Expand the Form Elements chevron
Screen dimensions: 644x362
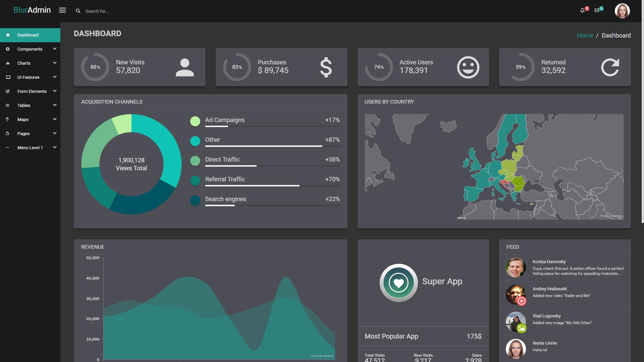tap(55, 91)
